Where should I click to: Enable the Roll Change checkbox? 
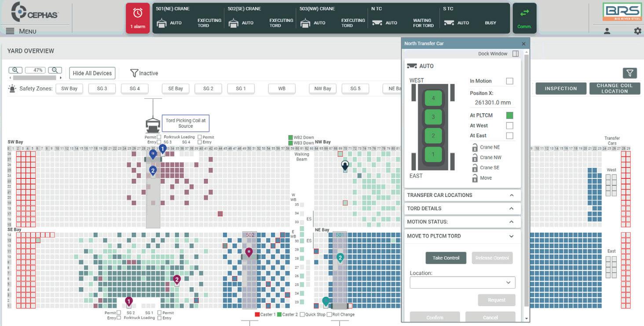point(329,315)
